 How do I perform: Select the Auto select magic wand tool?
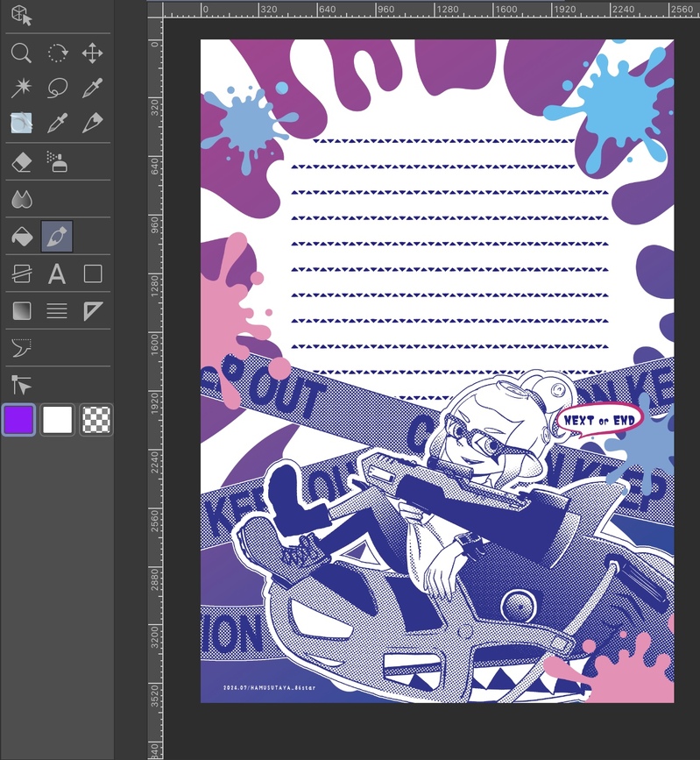click(x=21, y=88)
